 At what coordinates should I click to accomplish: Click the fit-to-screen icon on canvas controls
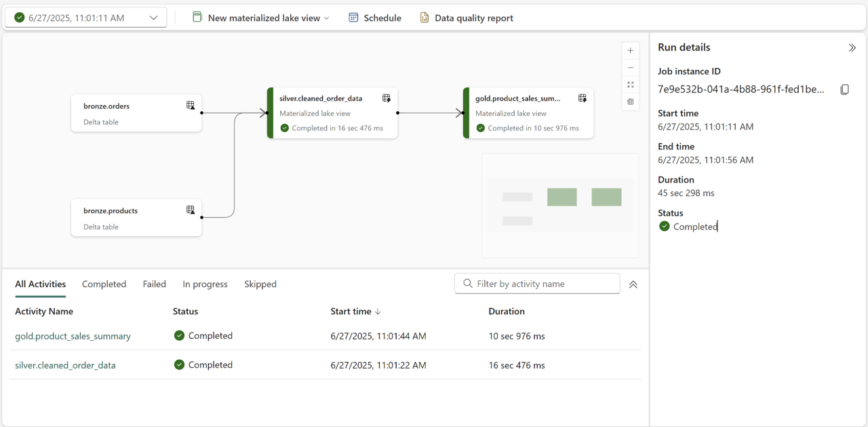pyautogui.click(x=631, y=85)
